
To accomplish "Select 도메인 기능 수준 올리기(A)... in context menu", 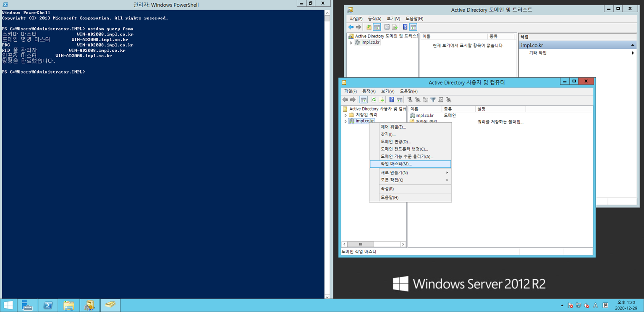I will tap(410, 156).
